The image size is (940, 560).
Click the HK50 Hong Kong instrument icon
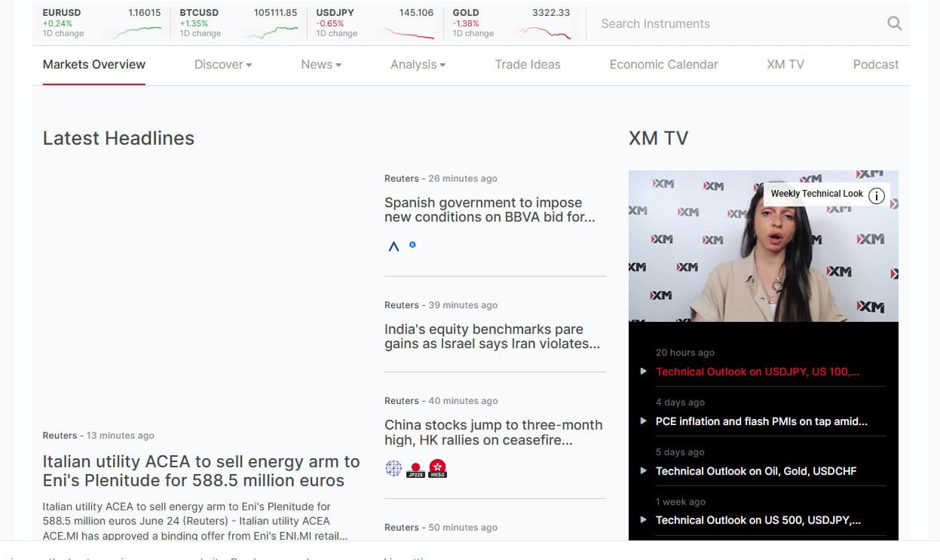click(437, 469)
